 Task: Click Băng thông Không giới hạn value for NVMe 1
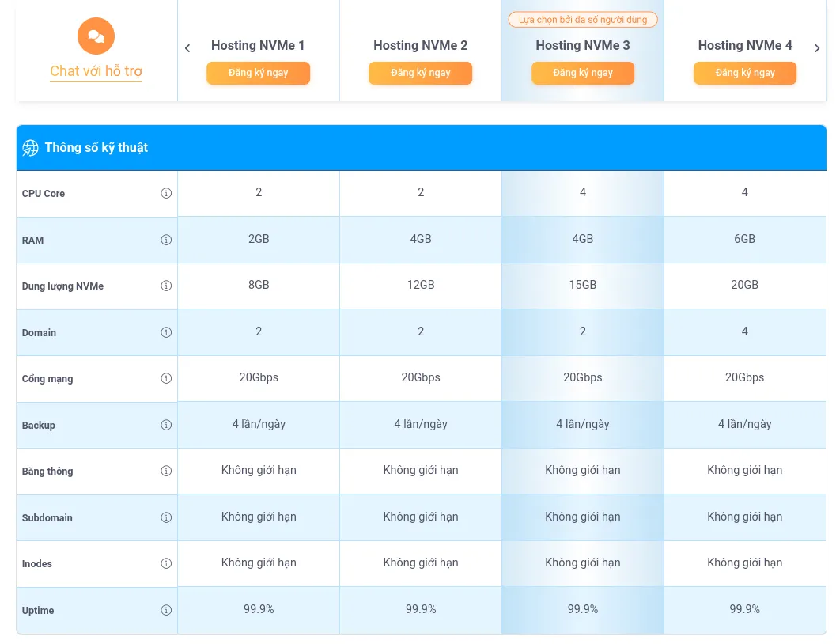(259, 470)
